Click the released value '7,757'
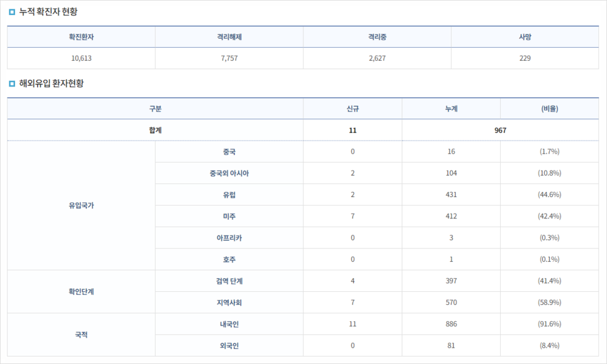 click(x=229, y=58)
